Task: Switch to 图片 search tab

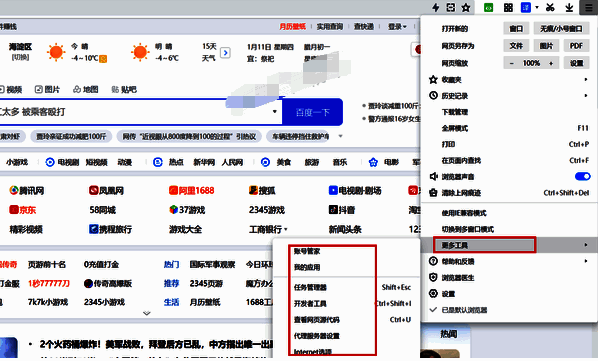Action: pos(47,90)
